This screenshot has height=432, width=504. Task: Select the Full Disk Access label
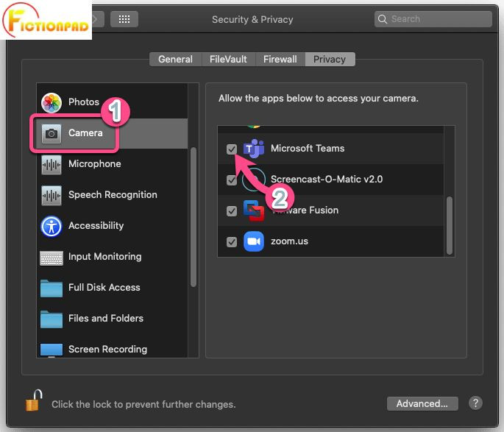[x=104, y=287]
